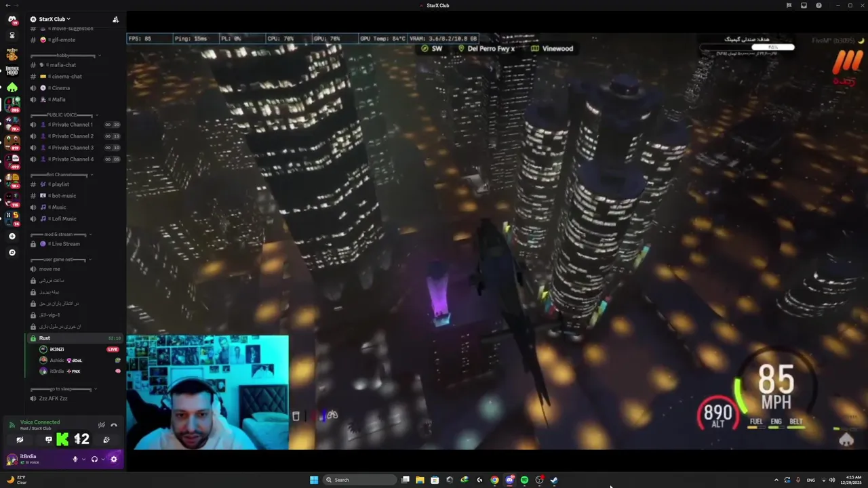Open Discord icon in the taskbar

(509, 480)
